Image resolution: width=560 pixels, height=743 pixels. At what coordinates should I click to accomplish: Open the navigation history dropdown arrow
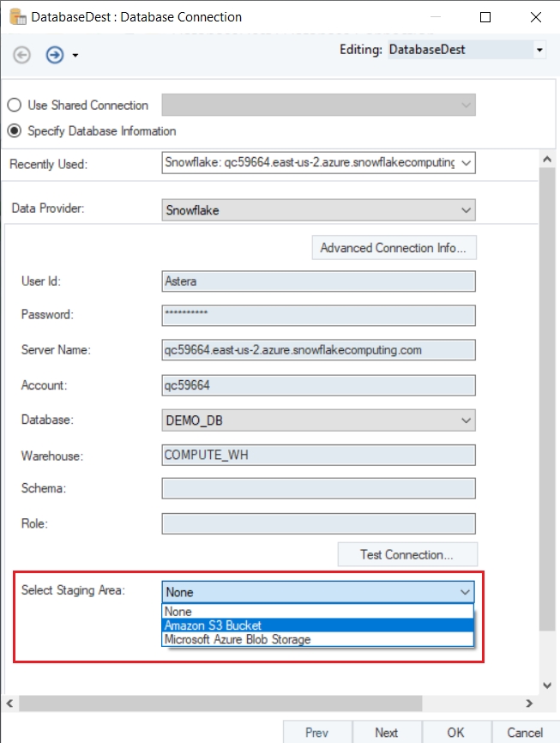click(x=75, y=56)
